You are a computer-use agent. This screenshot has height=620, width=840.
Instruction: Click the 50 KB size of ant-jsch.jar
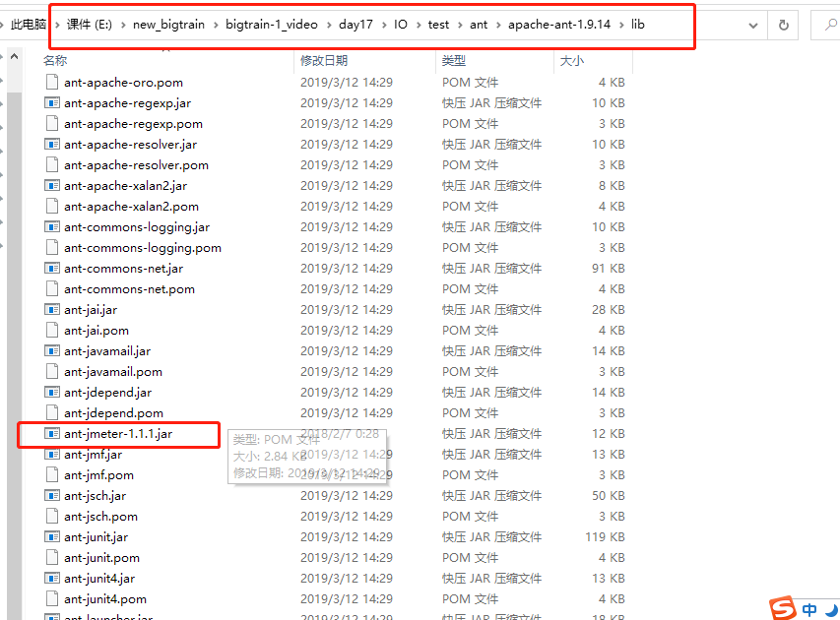tap(608, 496)
